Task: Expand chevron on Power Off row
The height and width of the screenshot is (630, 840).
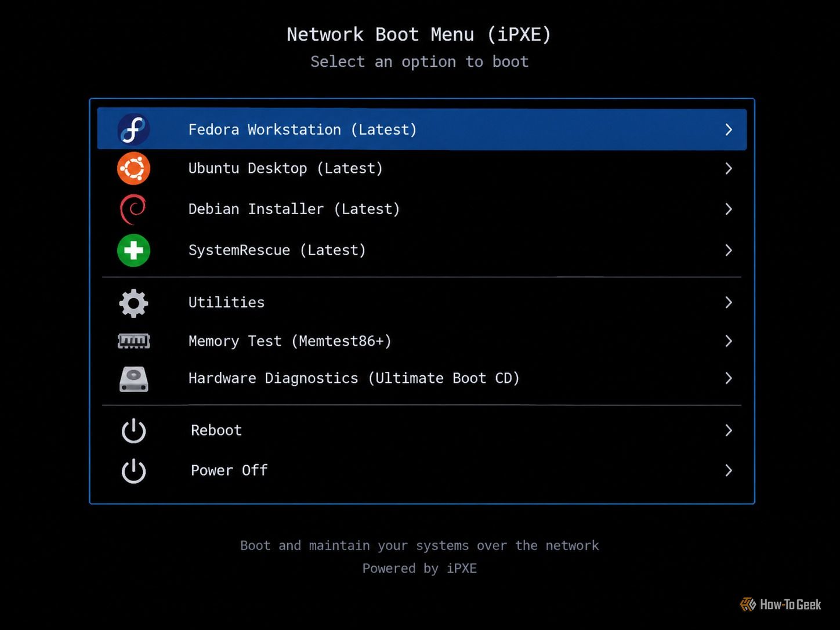Action: pyautogui.click(x=729, y=470)
